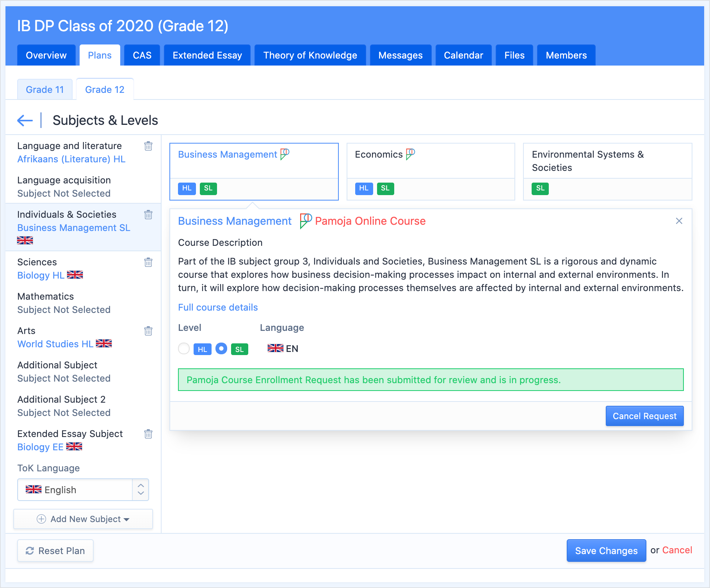Viewport: 710px width, 588px height.
Task: Click the trash icon for Sciences
Action: pyautogui.click(x=148, y=262)
